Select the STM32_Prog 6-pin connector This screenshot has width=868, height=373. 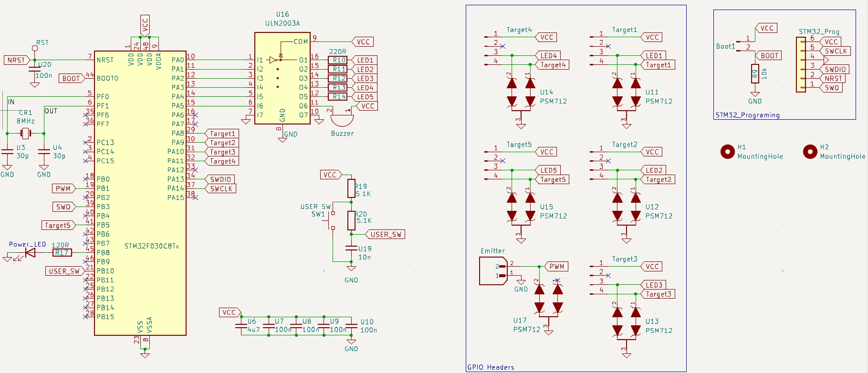click(x=801, y=65)
